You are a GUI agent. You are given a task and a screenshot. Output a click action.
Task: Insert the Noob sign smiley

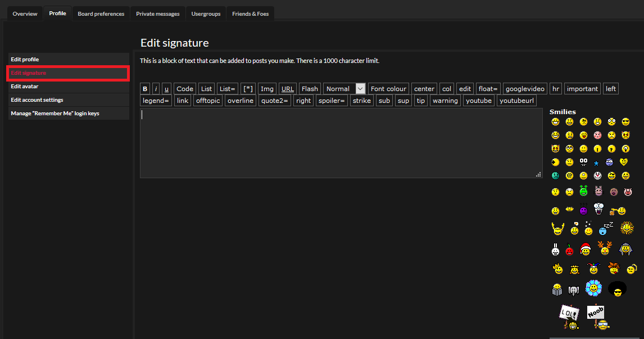[597, 317]
